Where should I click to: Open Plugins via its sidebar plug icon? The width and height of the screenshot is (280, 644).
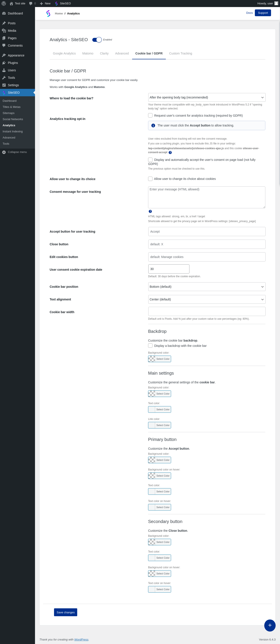tap(4, 63)
